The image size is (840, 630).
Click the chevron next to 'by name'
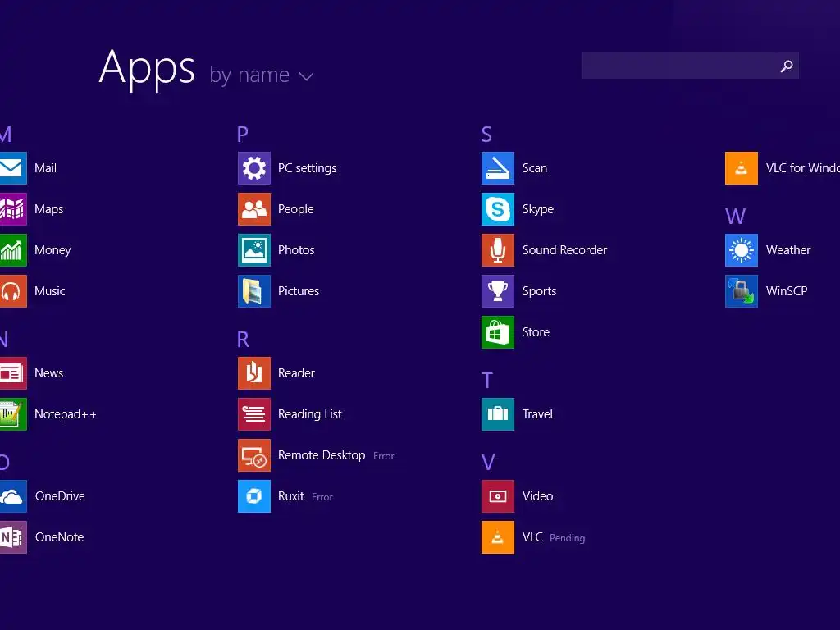coord(307,76)
